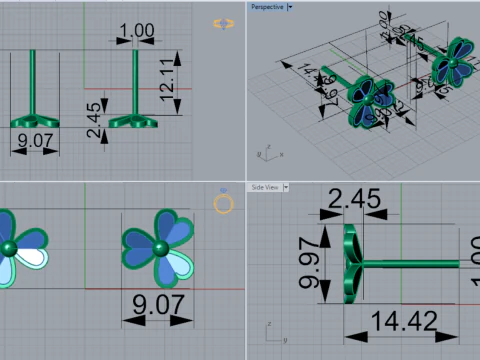This screenshot has width=480, height=360.
Task: Click the ZY axis indicator in Side View
Action: (x=276, y=333)
